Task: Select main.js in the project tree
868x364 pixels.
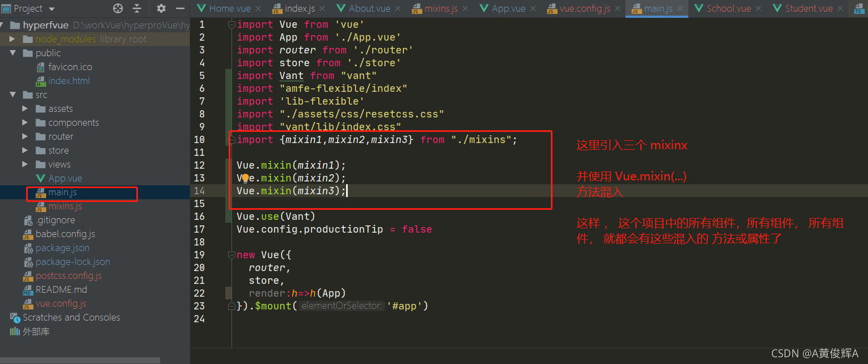Action: pos(62,192)
